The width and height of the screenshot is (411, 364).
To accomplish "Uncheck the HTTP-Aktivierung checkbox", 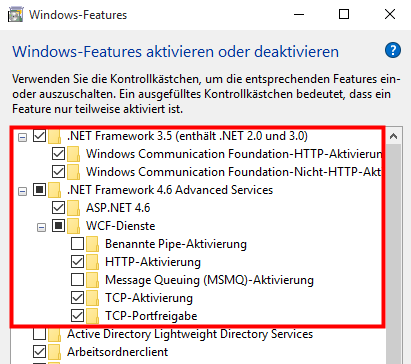I will coord(77,262).
